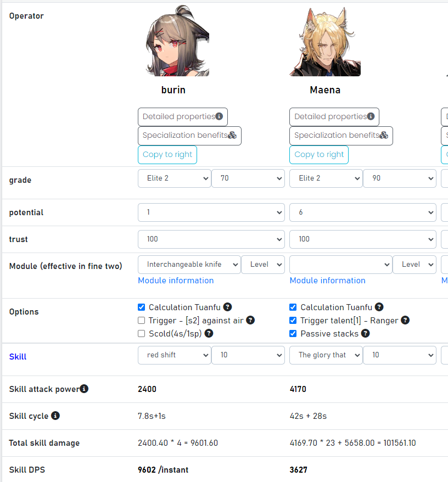Open the red shift skill dropdown

tap(175, 355)
